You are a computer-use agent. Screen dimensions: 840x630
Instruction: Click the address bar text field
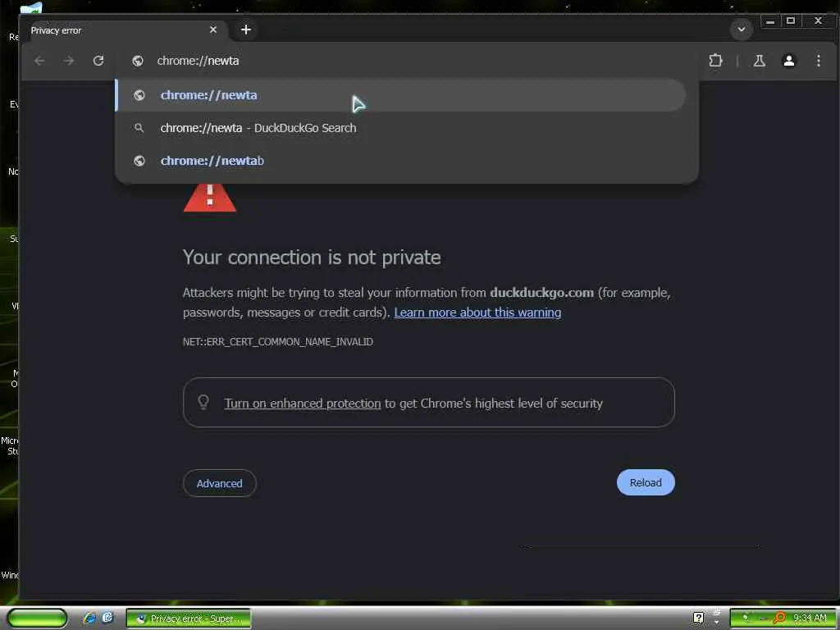click(x=407, y=61)
